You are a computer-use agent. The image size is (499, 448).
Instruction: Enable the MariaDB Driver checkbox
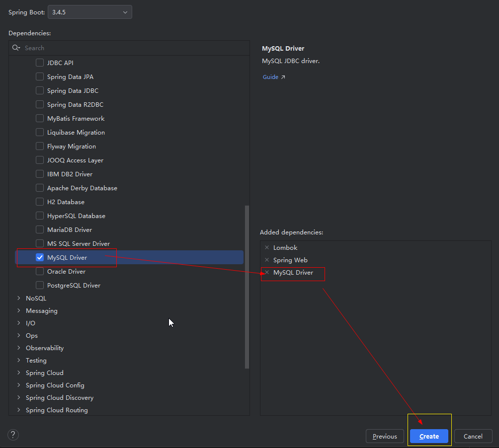[x=40, y=229]
